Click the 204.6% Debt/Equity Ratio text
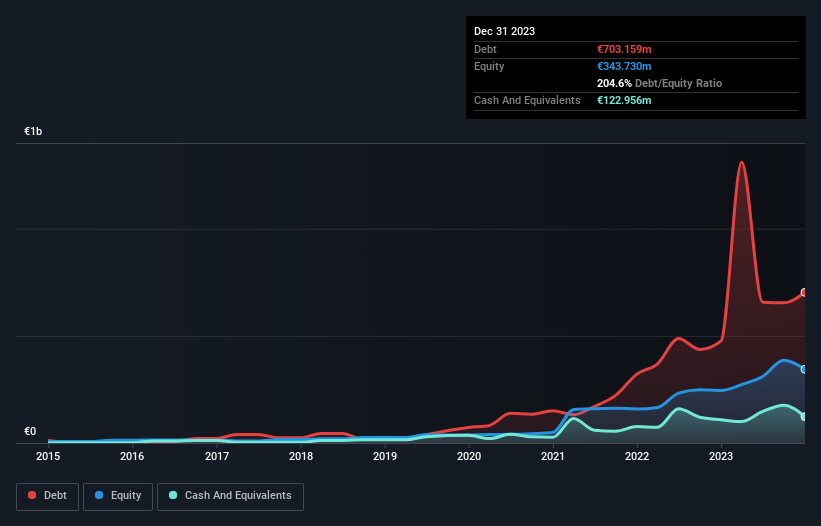Screen dimensions: 821x526 pyautogui.click(x=659, y=83)
